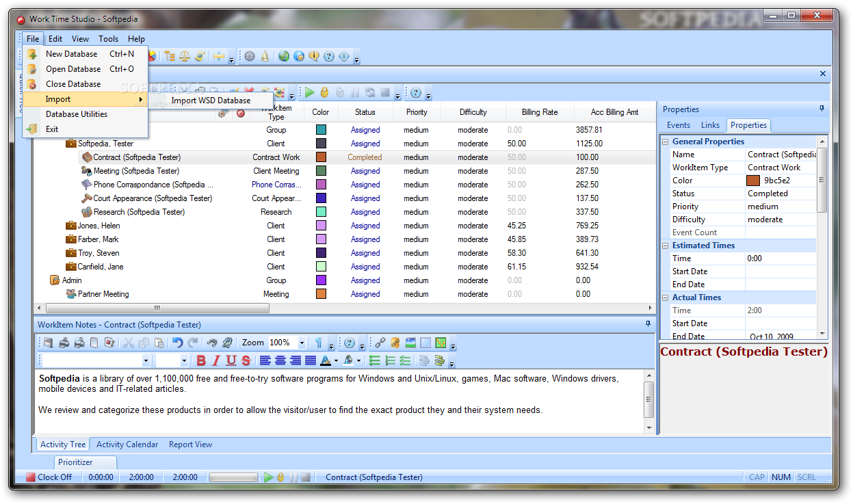Click the Undo arrow in notes toolbar

[x=178, y=343]
